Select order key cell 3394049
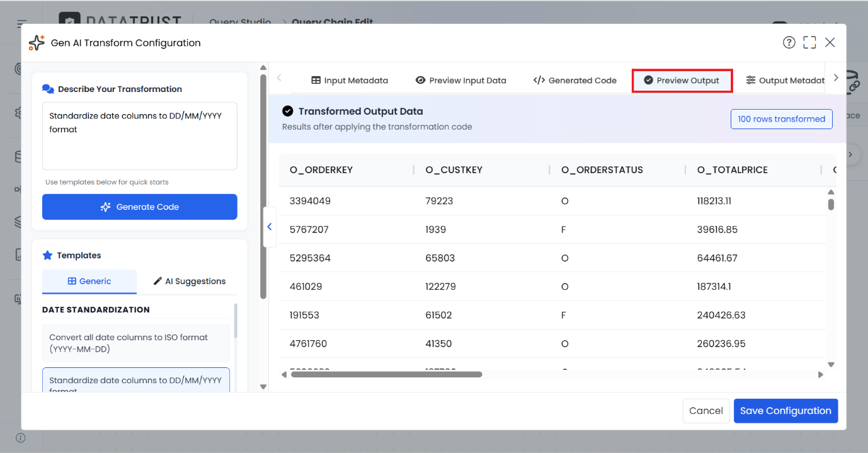 pos(310,201)
